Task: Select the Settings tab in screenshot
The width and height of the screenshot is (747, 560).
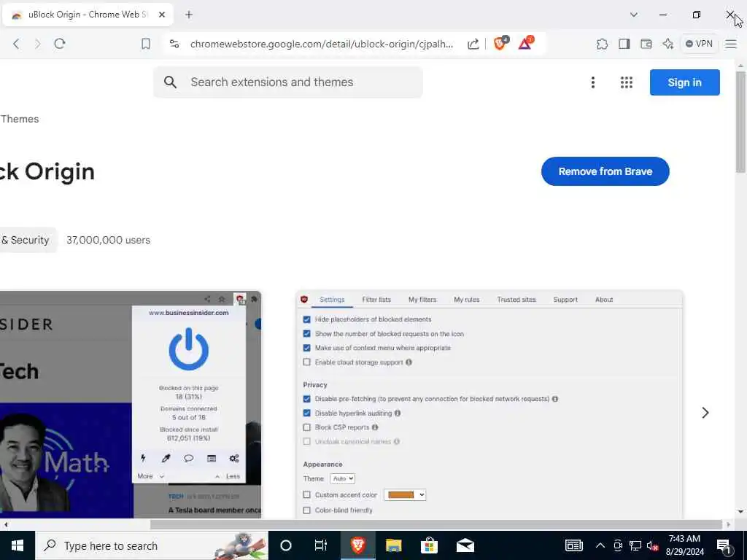Action: pos(332,300)
